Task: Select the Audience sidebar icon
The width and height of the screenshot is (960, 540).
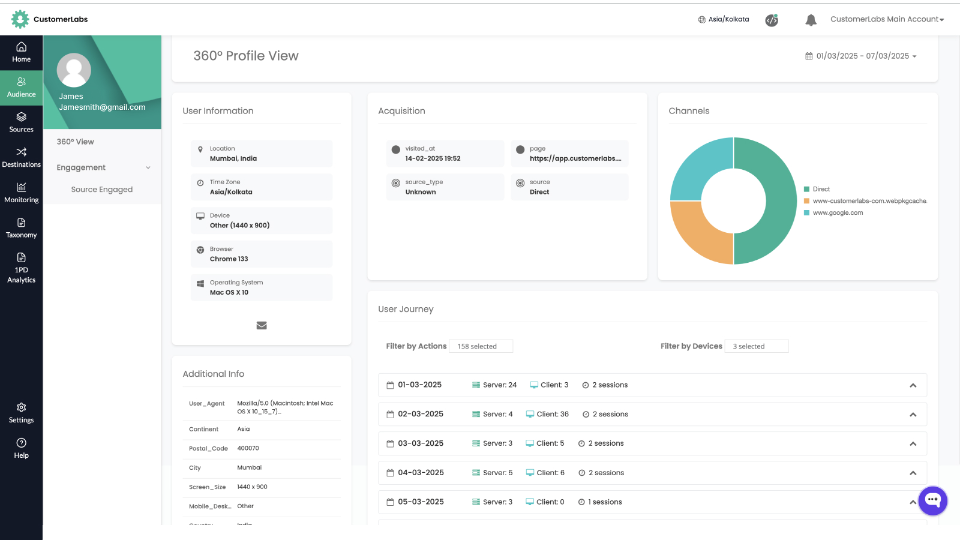Action: coord(21,88)
